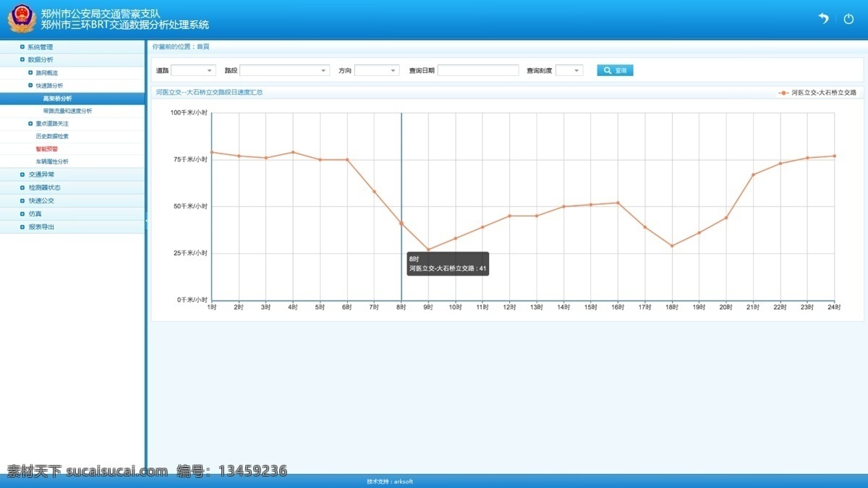Expand the 报表导出 plus icon
This screenshot has height=488, width=868.
coord(22,227)
